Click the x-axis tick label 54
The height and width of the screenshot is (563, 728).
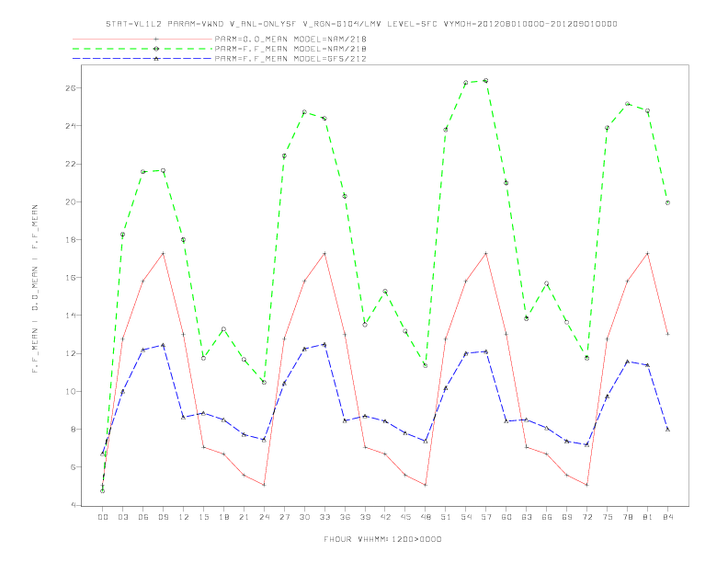pyautogui.click(x=466, y=517)
